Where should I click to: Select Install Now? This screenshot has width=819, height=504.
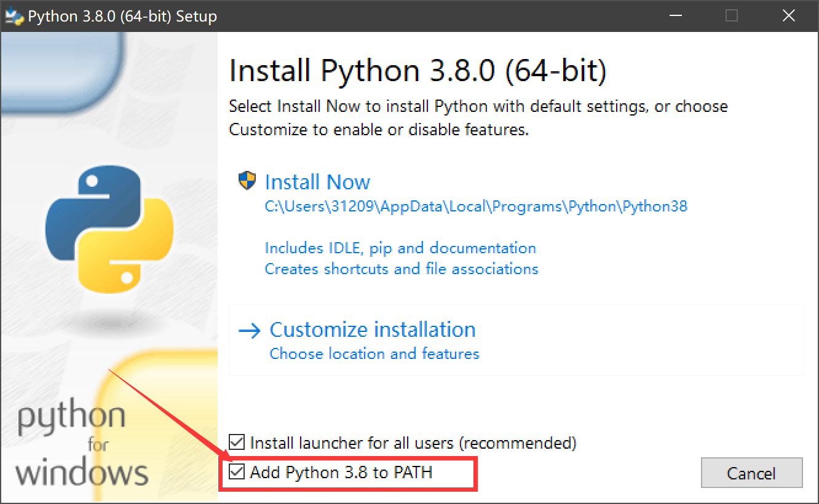(317, 181)
